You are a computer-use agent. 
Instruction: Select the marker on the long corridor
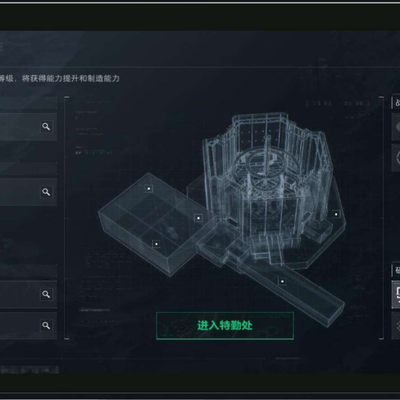pyautogui.click(x=282, y=282)
